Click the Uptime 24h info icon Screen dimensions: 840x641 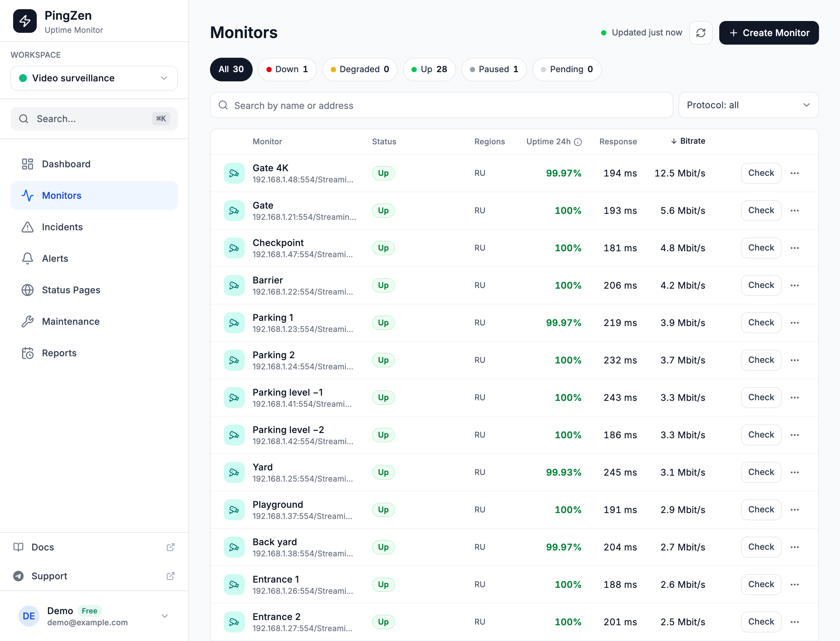[x=578, y=142]
